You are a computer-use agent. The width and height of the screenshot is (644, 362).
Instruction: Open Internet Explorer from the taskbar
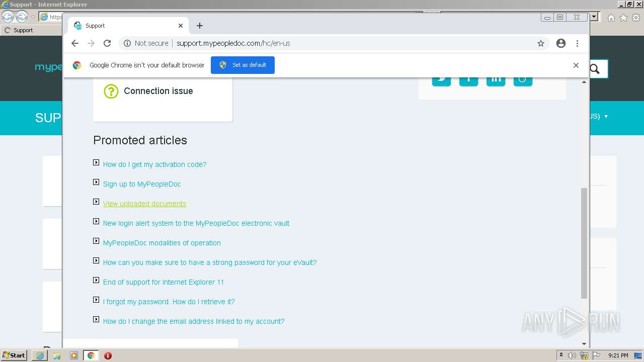pyautogui.click(x=40, y=355)
